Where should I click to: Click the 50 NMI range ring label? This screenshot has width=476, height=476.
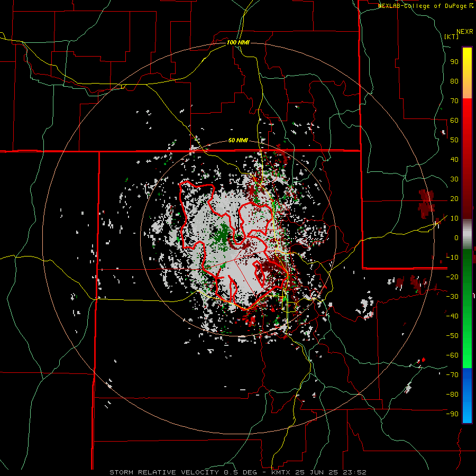[x=238, y=140]
